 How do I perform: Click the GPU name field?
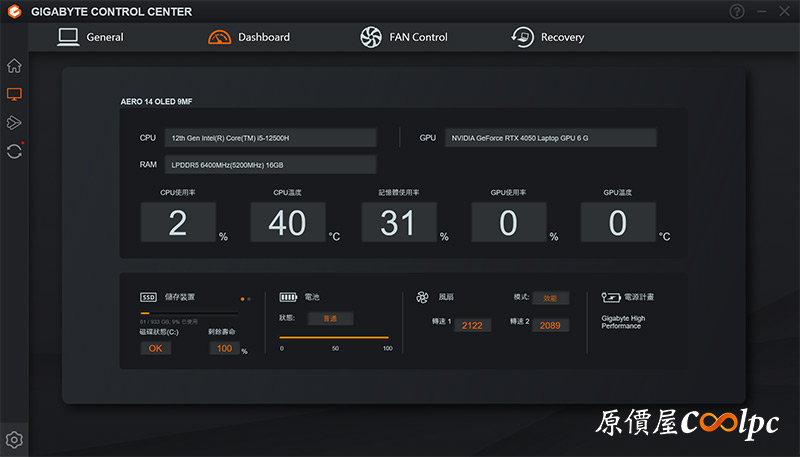pos(551,138)
